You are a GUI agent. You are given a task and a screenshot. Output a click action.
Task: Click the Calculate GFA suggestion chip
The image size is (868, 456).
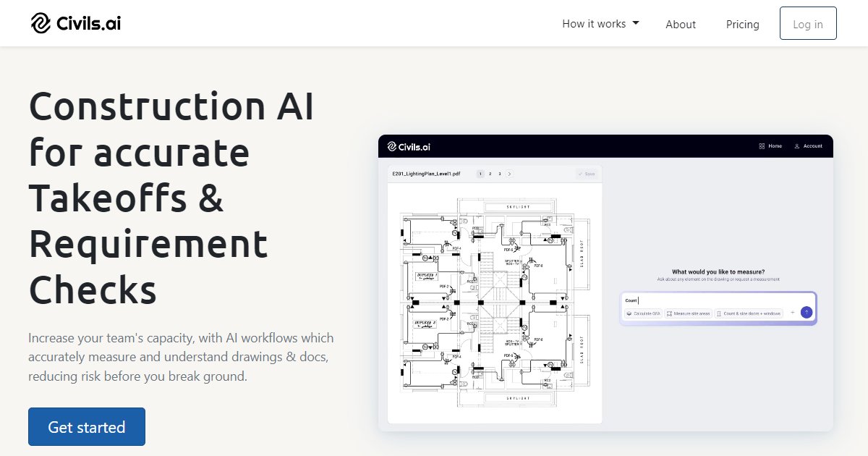pyautogui.click(x=644, y=313)
